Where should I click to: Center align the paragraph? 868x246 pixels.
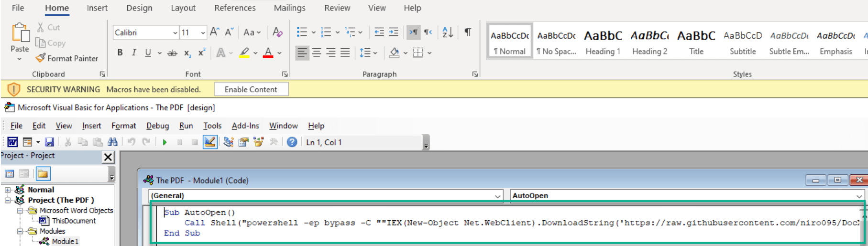[x=317, y=53]
